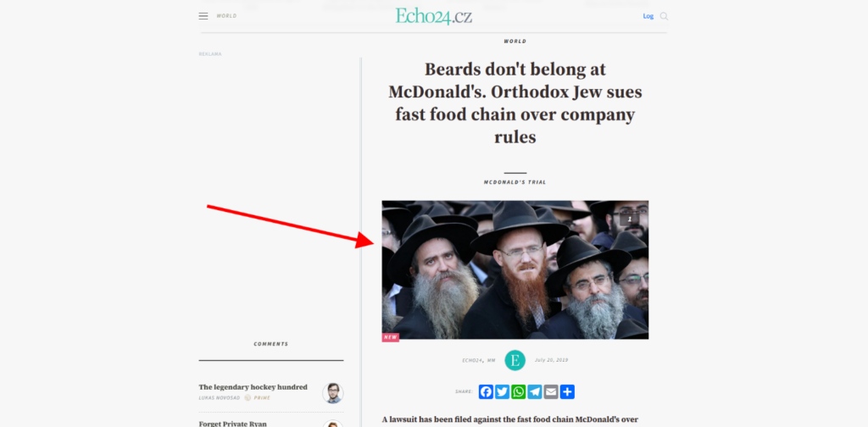The height and width of the screenshot is (427, 868).
Task: Share article by Email icon
Action: click(551, 391)
